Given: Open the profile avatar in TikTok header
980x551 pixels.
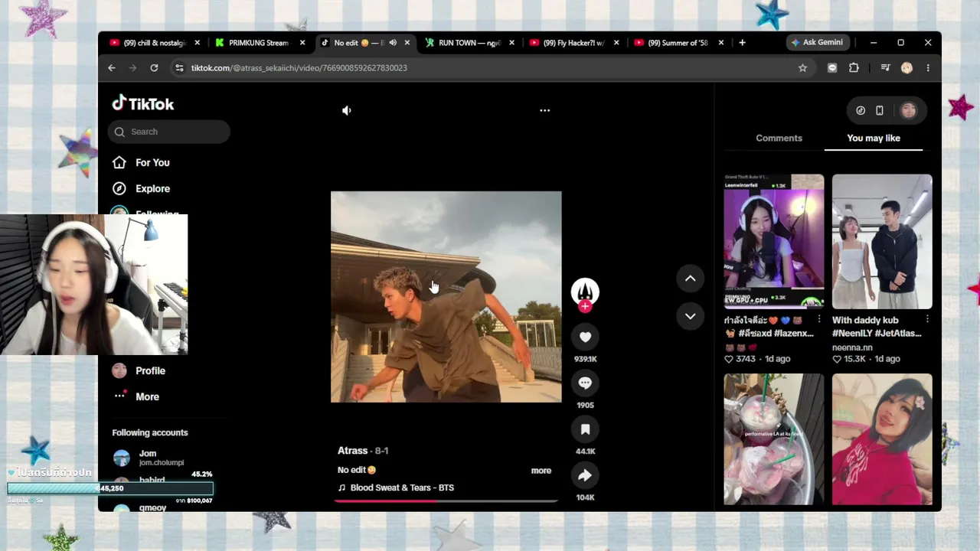Looking at the screenshot, I should click(x=908, y=110).
